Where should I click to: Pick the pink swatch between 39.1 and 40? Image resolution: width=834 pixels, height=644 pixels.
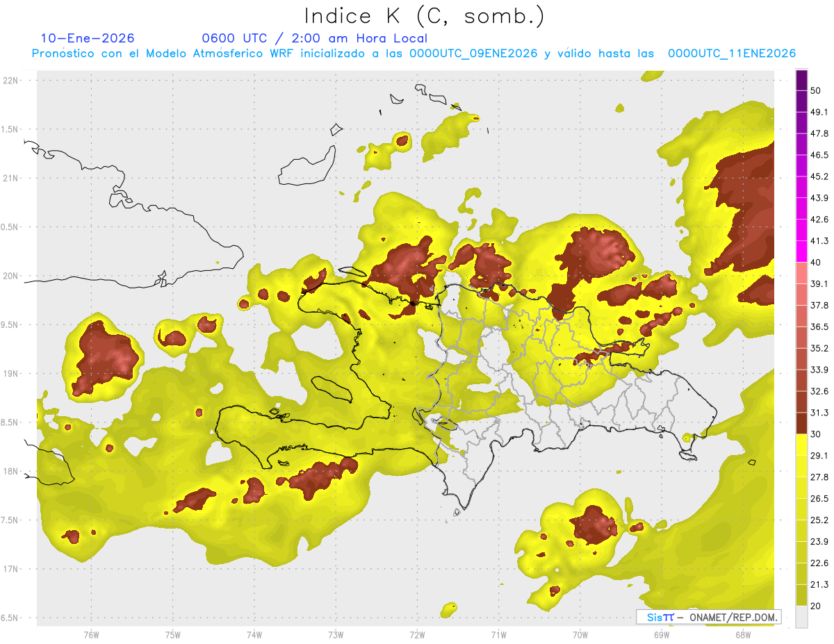[801, 273]
